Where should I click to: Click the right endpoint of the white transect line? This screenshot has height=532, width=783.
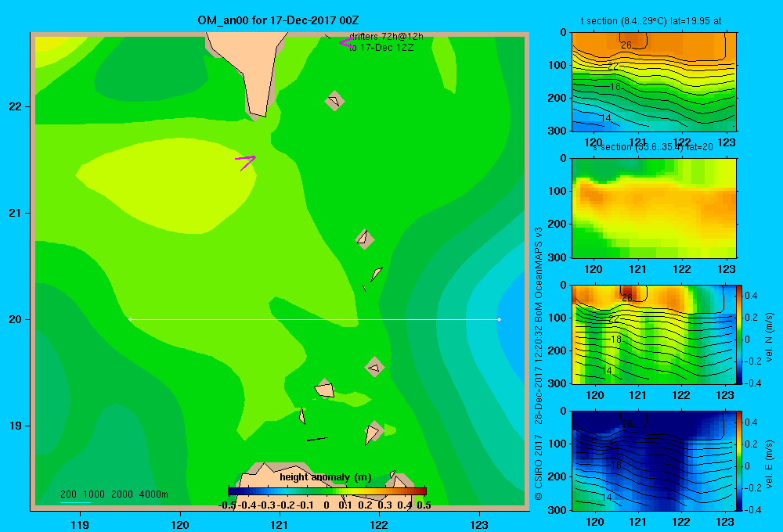pyautogui.click(x=499, y=319)
